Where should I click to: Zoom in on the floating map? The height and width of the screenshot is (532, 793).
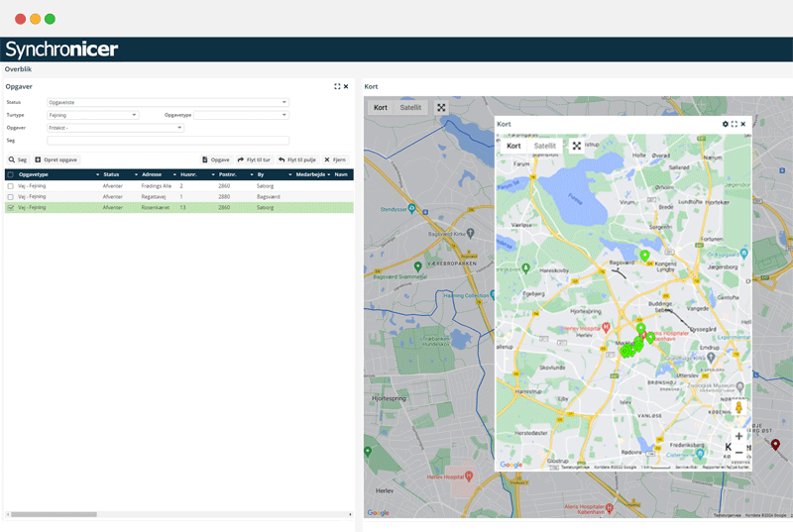tap(738, 436)
